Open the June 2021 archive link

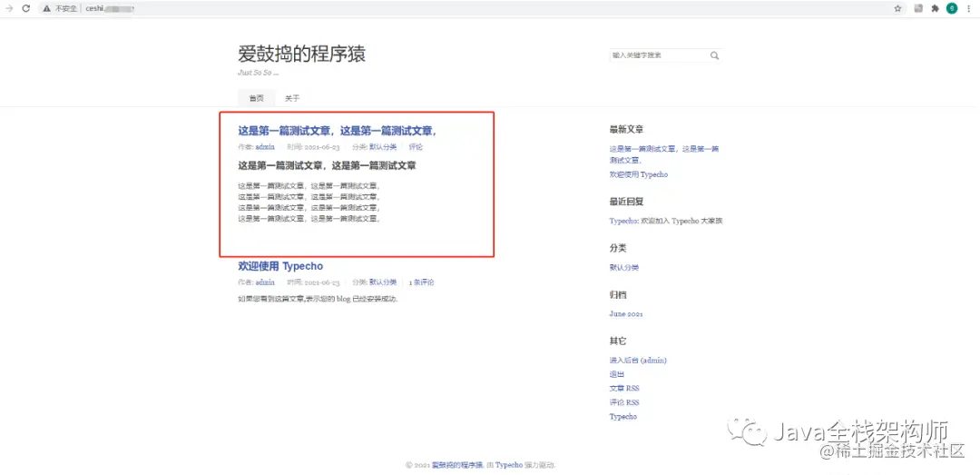tap(625, 314)
